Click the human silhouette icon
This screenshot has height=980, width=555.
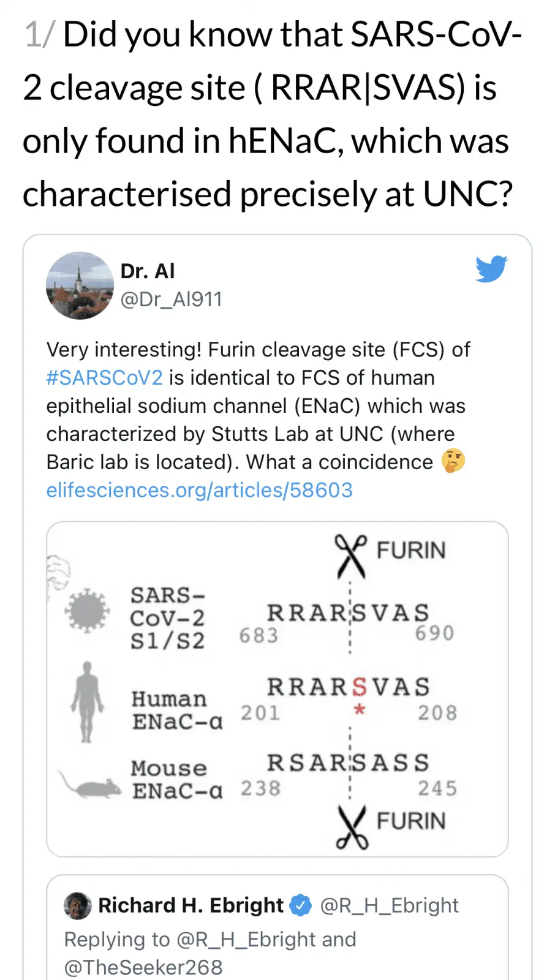pos(87,701)
